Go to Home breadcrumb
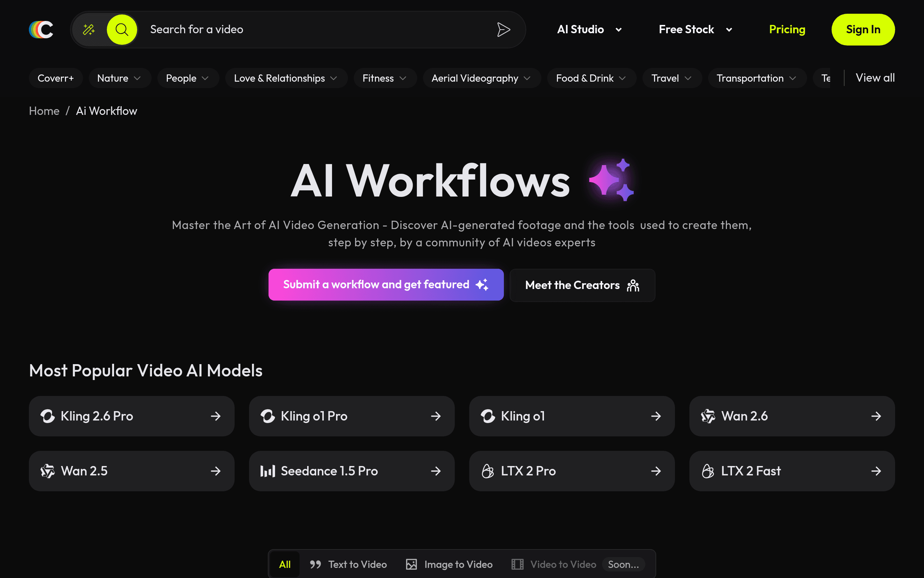The width and height of the screenshot is (924, 578). 44,111
